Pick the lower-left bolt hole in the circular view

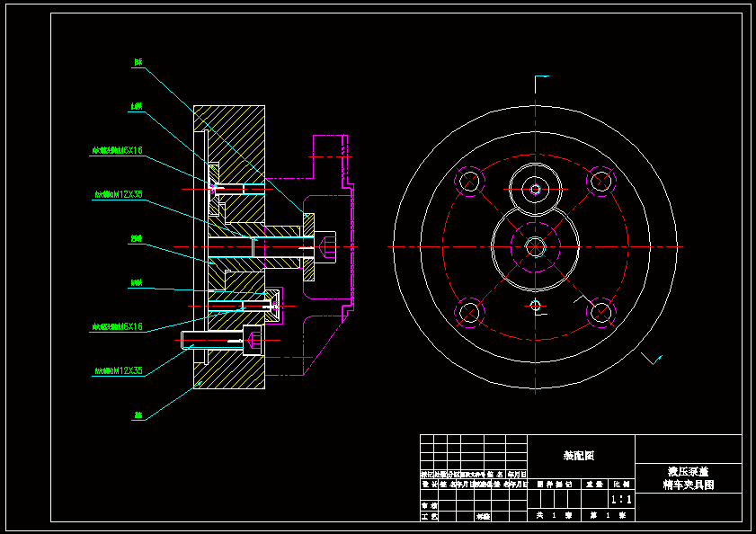coord(469,313)
